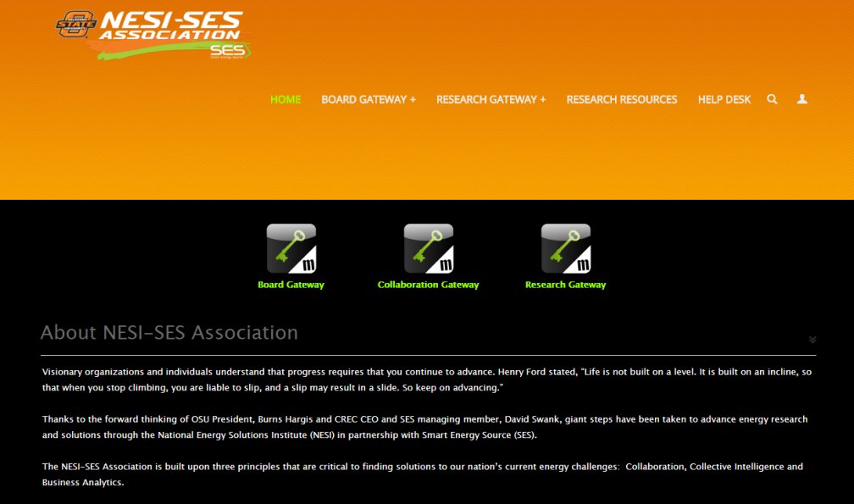Open the RESEARCH RESOURCES menu item

point(622,99)
